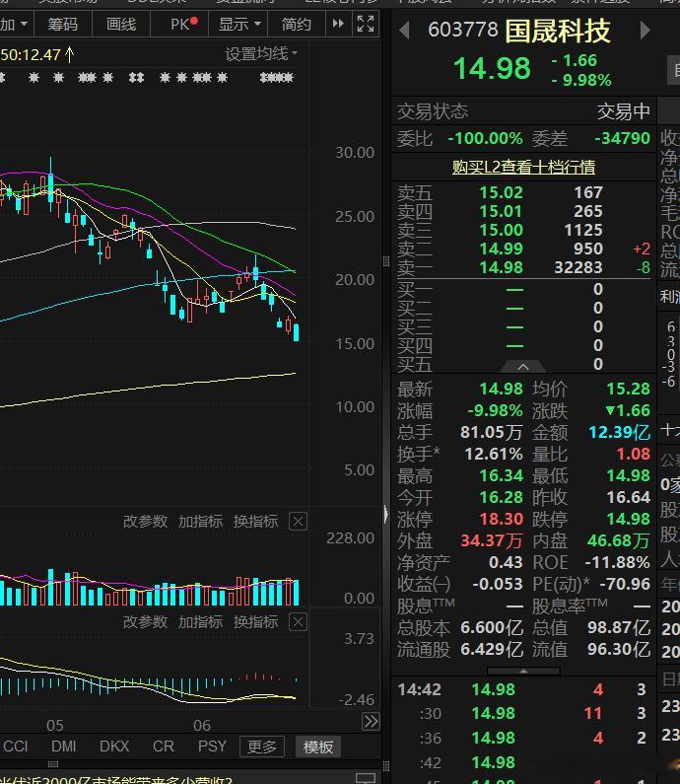Click ROE value -11.88%
Screen dimensions: 680x784
tap(618, 562)
